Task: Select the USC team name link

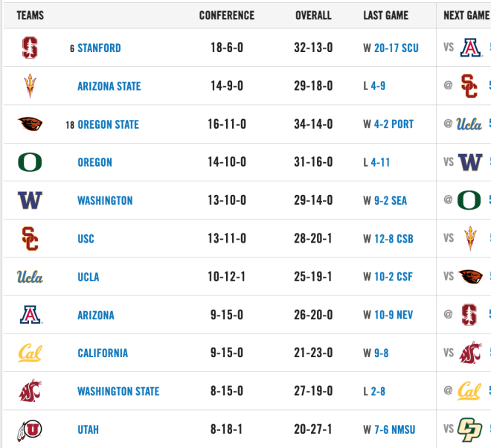Action: [86, 239]
